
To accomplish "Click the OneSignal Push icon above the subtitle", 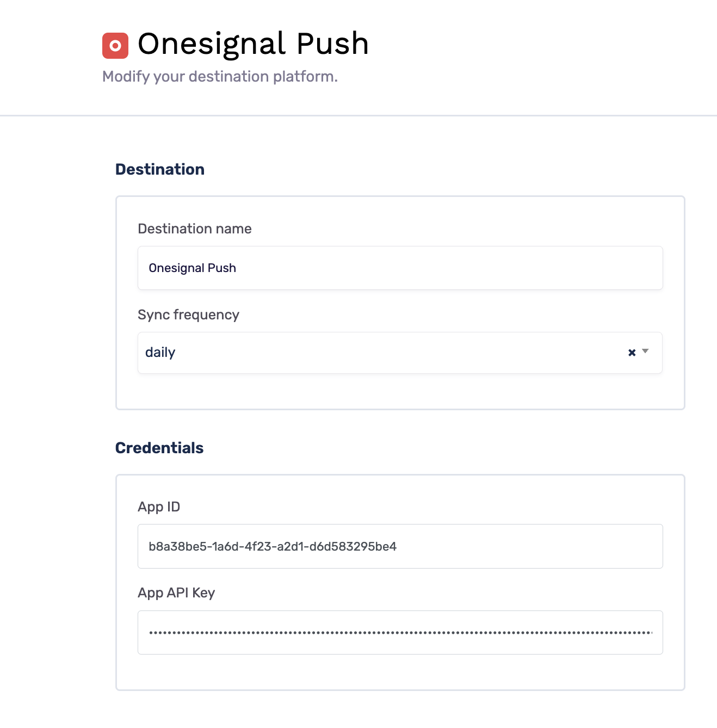I will click(115, 45).
